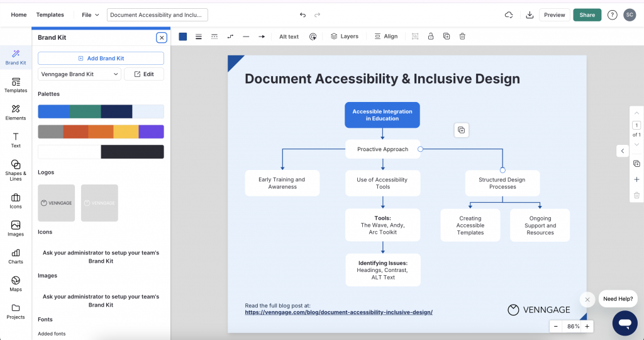Click the group icon in toolbar

[415, 37]
